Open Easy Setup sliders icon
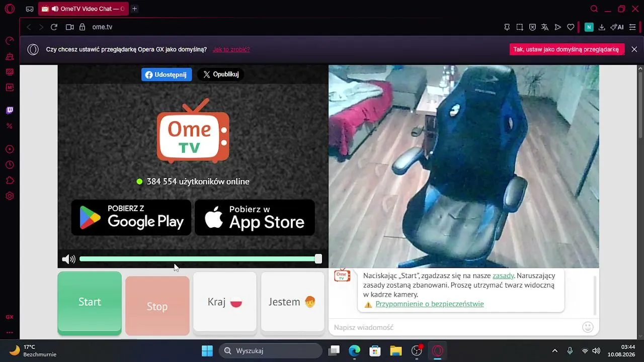Viewport: 644px width, 362px height. [632, 27]
